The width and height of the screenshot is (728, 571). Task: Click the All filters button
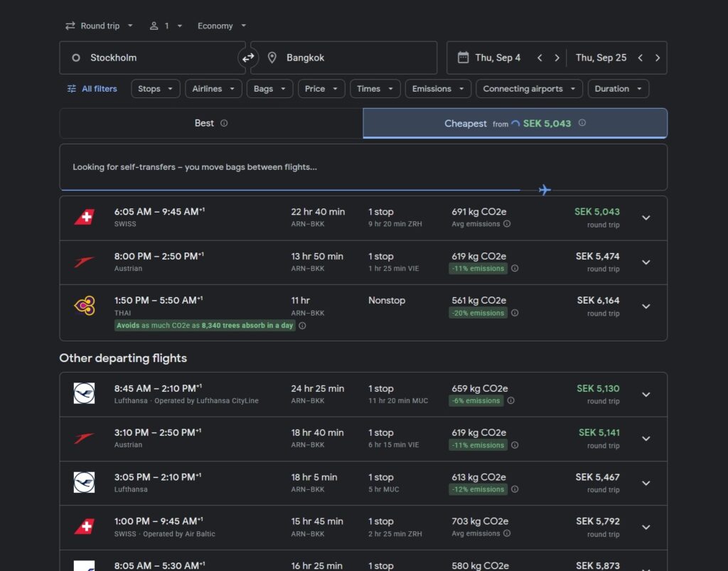[92, 89]
